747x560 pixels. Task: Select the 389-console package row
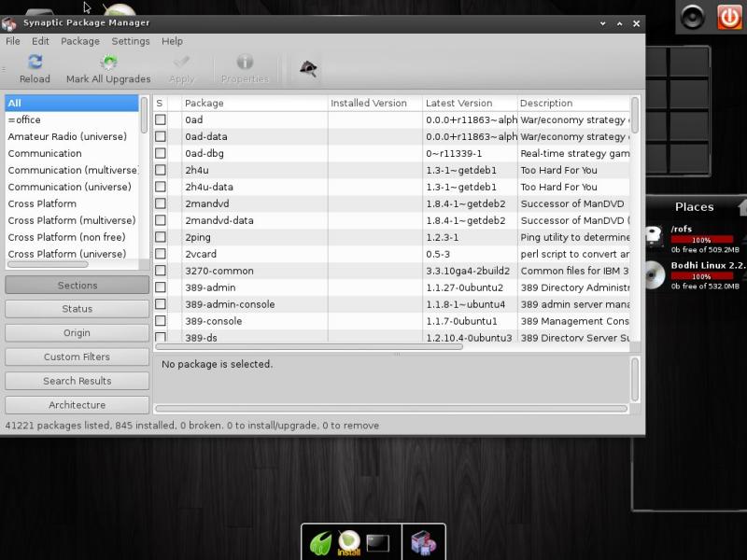[x=391, y=321]
